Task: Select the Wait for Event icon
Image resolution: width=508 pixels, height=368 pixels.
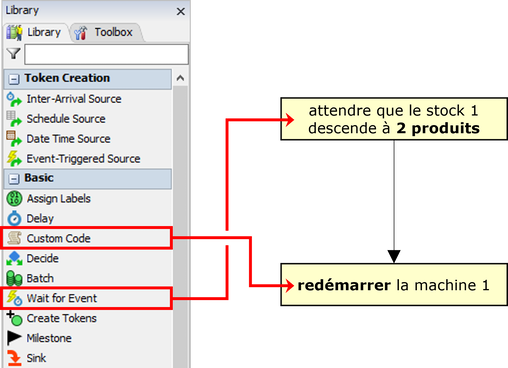Action: (x=14, y=298)
